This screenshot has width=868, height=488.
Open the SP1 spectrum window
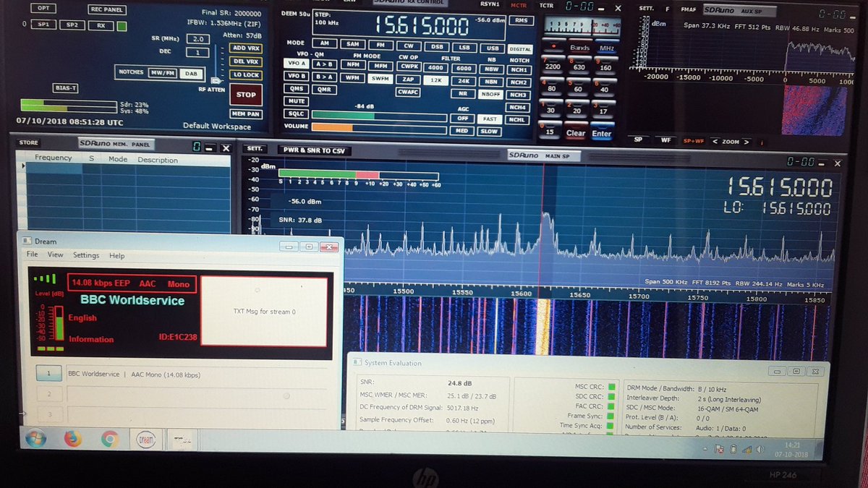[x=43, y=25]
